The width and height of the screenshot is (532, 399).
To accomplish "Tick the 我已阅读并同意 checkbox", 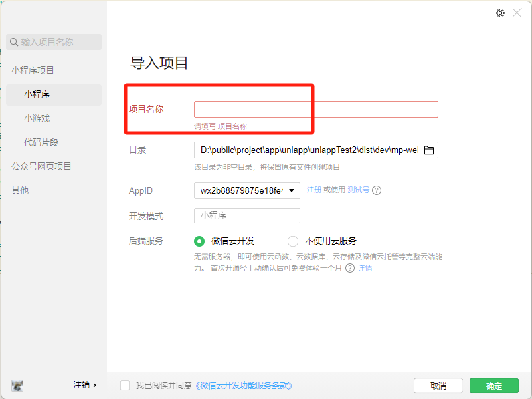I will tap(125, 386).
